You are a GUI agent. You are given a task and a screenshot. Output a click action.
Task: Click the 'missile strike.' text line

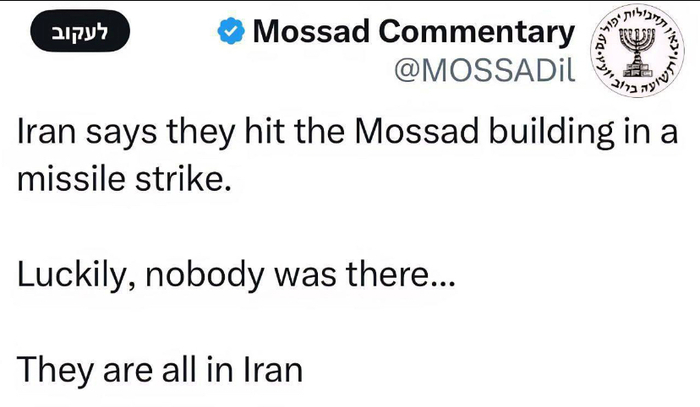(x=124, y=179)
